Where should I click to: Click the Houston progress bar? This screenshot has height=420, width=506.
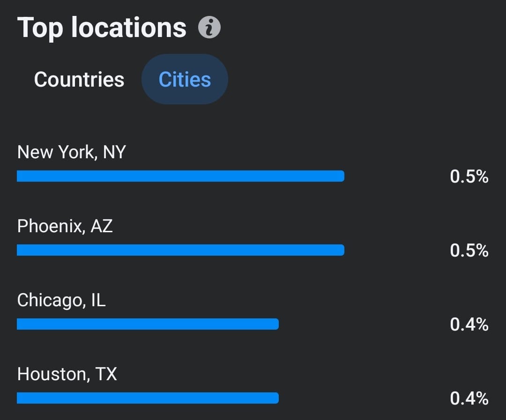point(148,398)
